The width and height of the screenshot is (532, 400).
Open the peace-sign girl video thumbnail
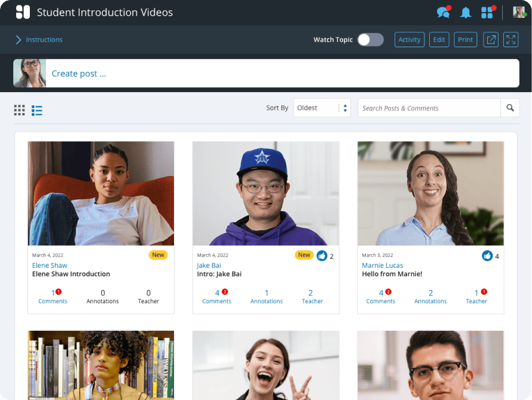(265, 365)
